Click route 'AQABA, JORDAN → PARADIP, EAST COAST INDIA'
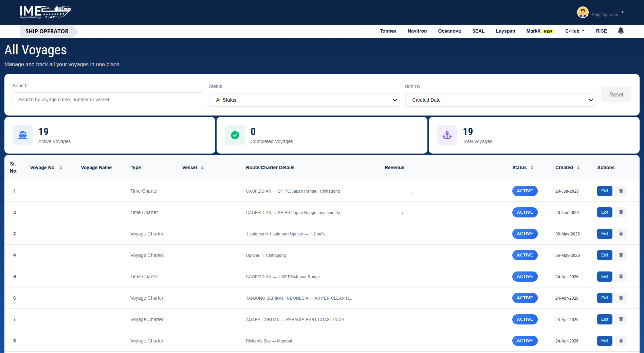This screenshot has height=353, width=644. coord(295,320)
